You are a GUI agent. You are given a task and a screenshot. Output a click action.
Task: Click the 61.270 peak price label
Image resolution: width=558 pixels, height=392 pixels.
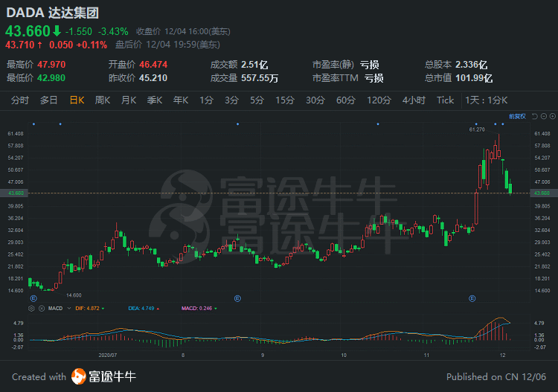coord(477,129)
